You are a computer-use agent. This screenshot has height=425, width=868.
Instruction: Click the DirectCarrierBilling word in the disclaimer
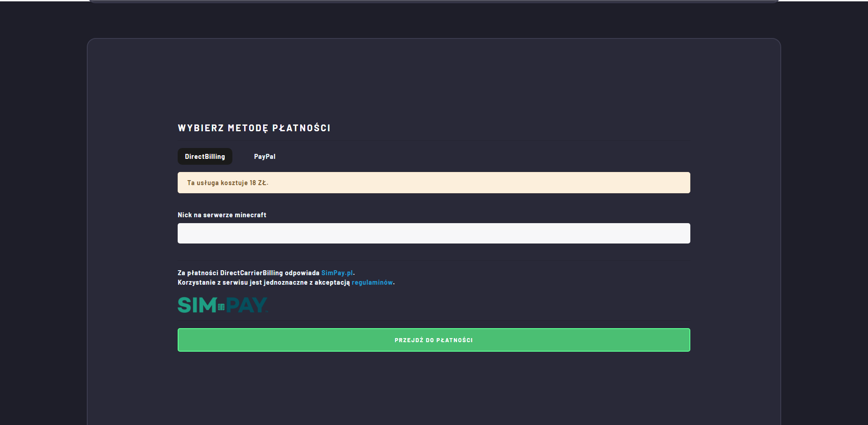pyautogui.click(x=251, y=273)
